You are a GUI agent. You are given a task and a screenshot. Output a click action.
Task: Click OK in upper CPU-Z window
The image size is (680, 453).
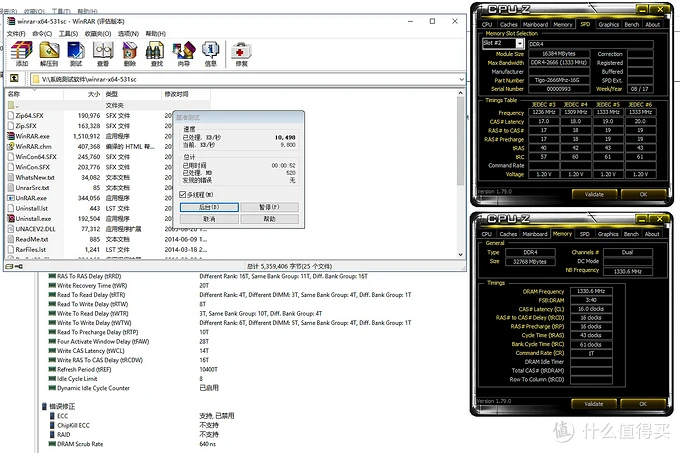pos(643,194)
